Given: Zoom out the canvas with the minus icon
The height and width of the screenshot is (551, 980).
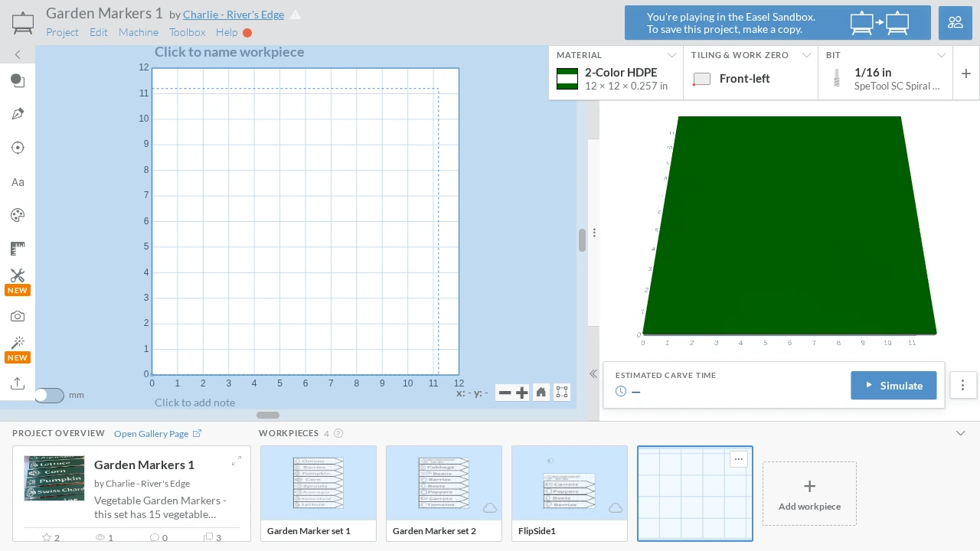Looking at the screenshot, I should point(505,393).
